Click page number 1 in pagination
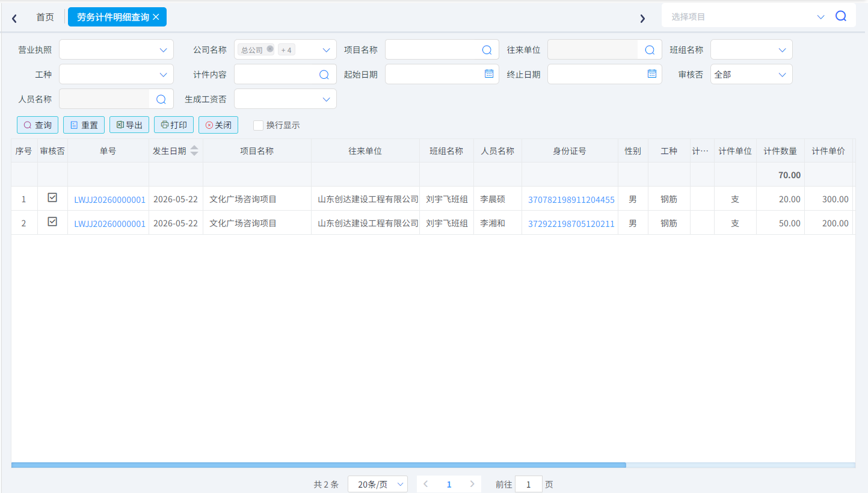 pyautogui.click(x=449, y=485)
